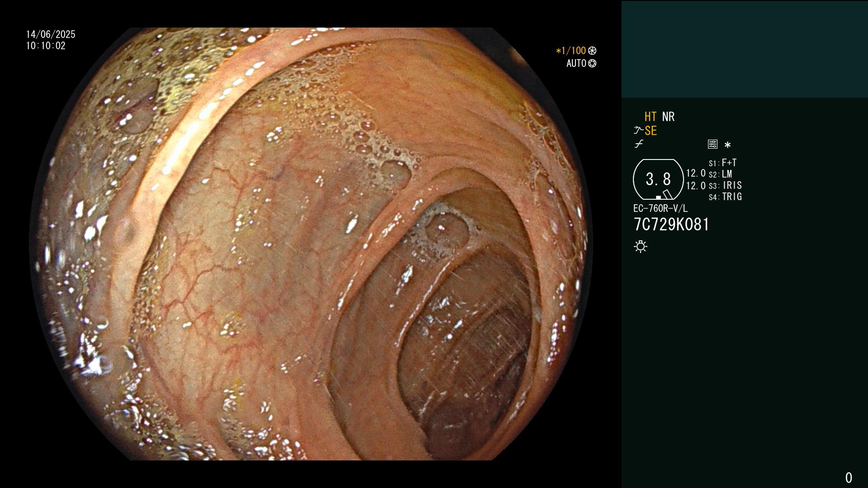Click the scope tip channel diagram
Screen dimensions: 868x488
pos(658,179)
